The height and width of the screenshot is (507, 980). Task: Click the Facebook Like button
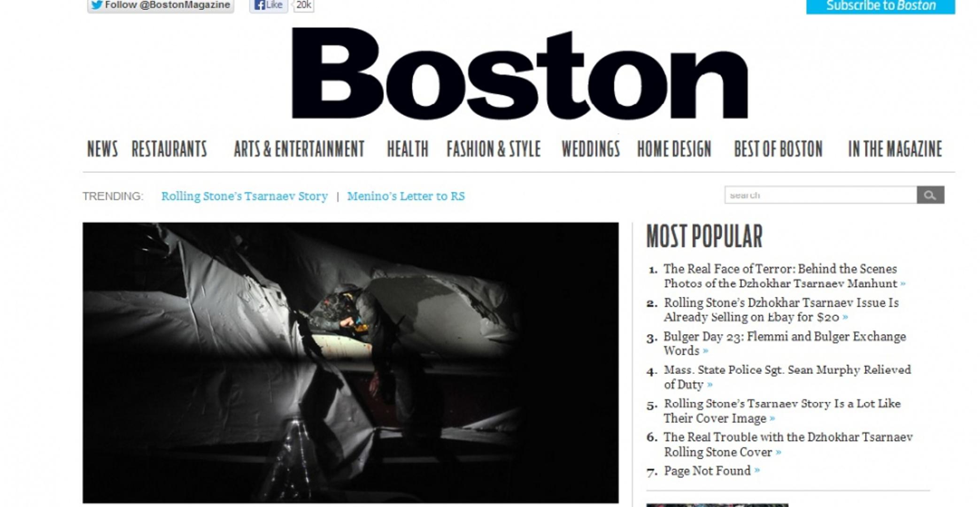pos(269,5)
